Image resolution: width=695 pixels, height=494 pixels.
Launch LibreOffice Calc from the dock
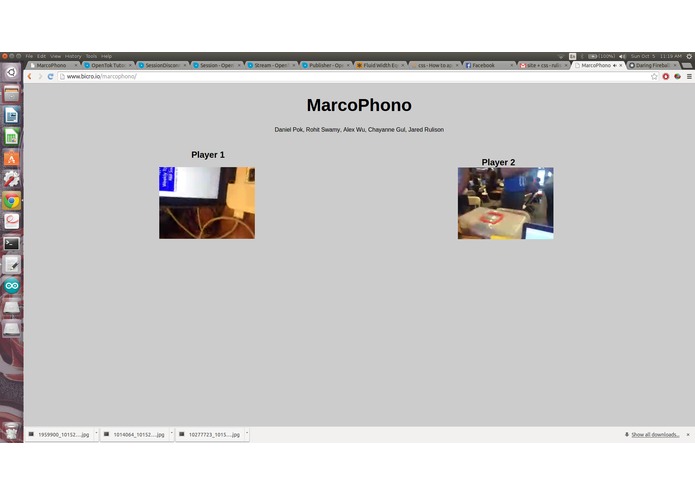coord(12,136)
